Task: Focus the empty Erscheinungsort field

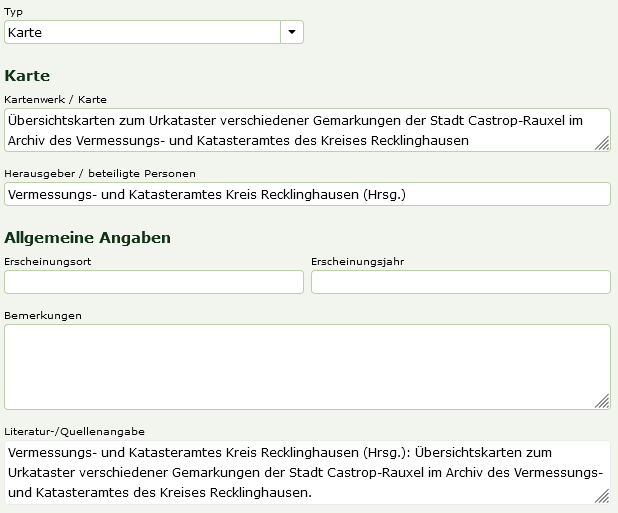Action: point(154,282)
